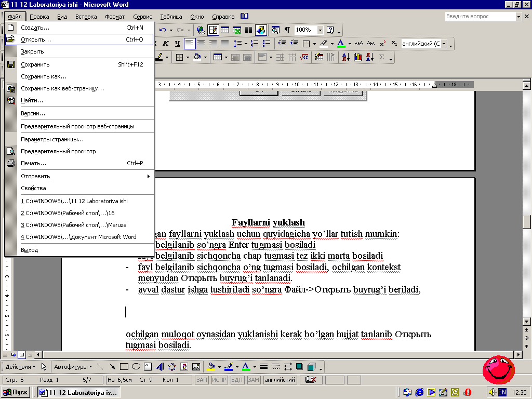Click the английский language indicator in status bar
Screen dimensions: 532x399
coord(280,380)
